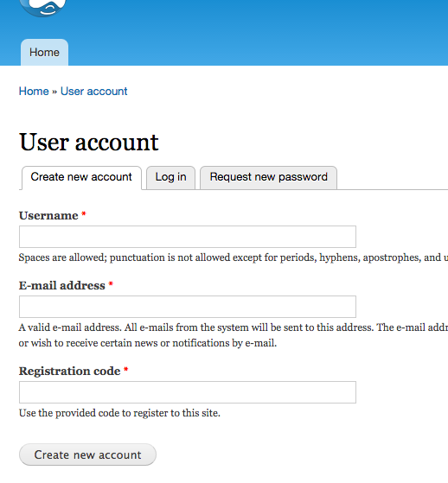Click the red required asterisk beside Username

click(x=84, y=213)
